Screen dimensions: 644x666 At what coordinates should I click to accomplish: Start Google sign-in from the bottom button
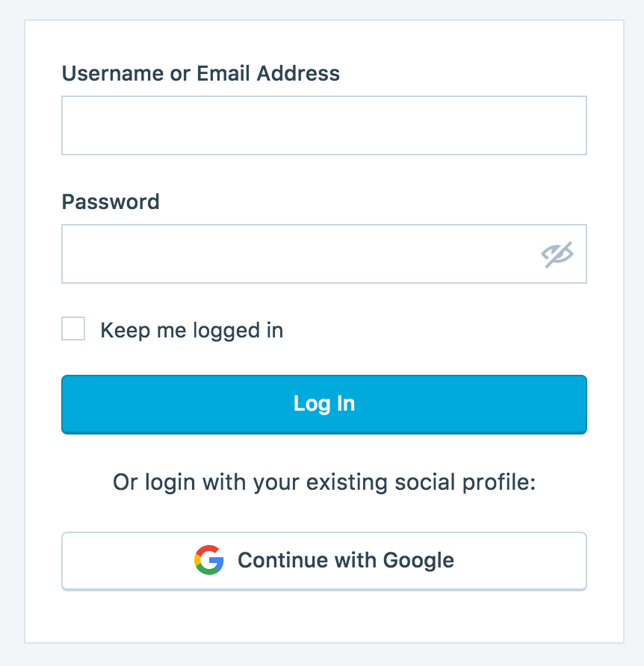pyautogui.click(x=323, y=560)
